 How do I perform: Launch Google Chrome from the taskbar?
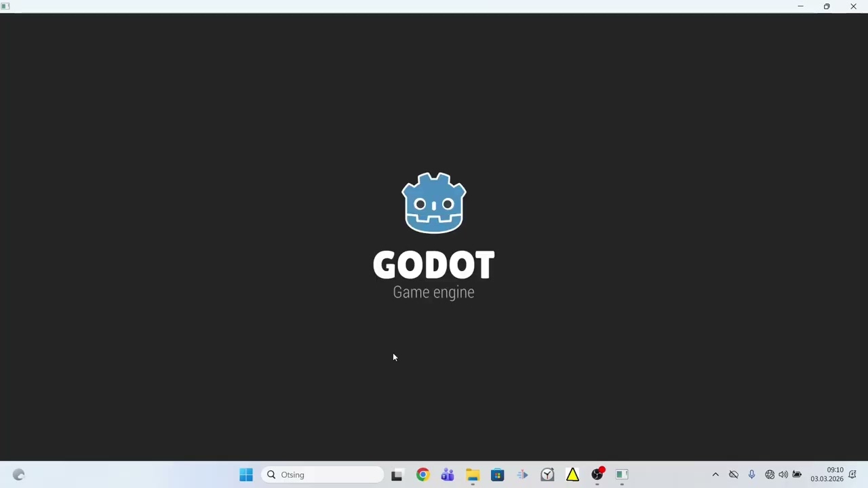click(422, 475)
